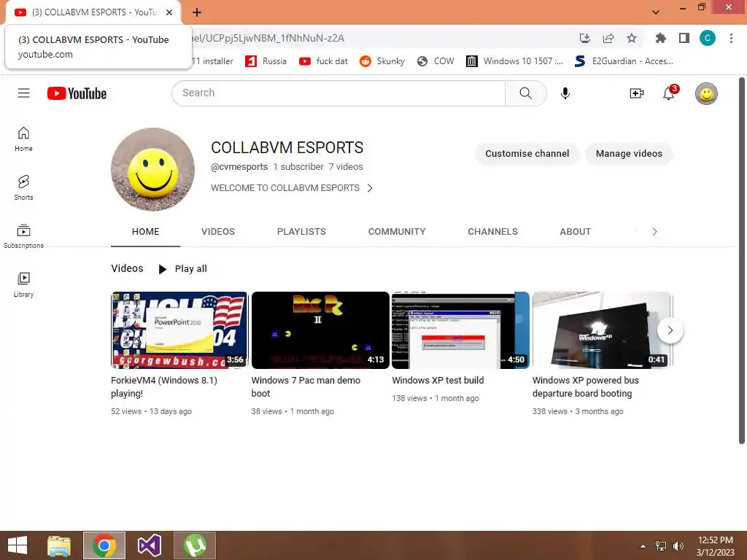Switch to the HOME tab
This screenshot has height=560, width=747.
coord(145,231)
